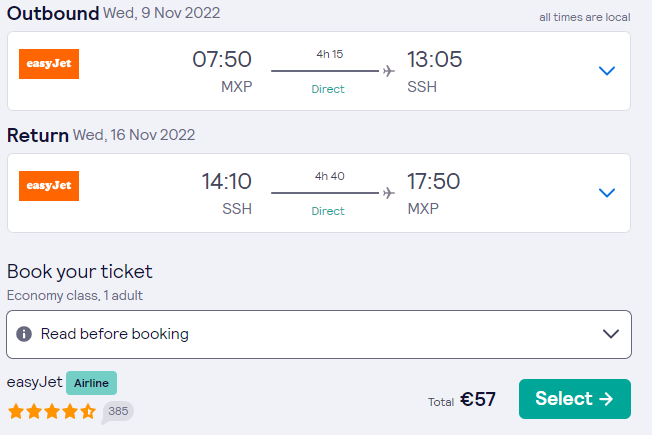Open the 385 reviews speech bubble
Image resolution: width=652 pixels, height=435 pixels.
point(118,412)
